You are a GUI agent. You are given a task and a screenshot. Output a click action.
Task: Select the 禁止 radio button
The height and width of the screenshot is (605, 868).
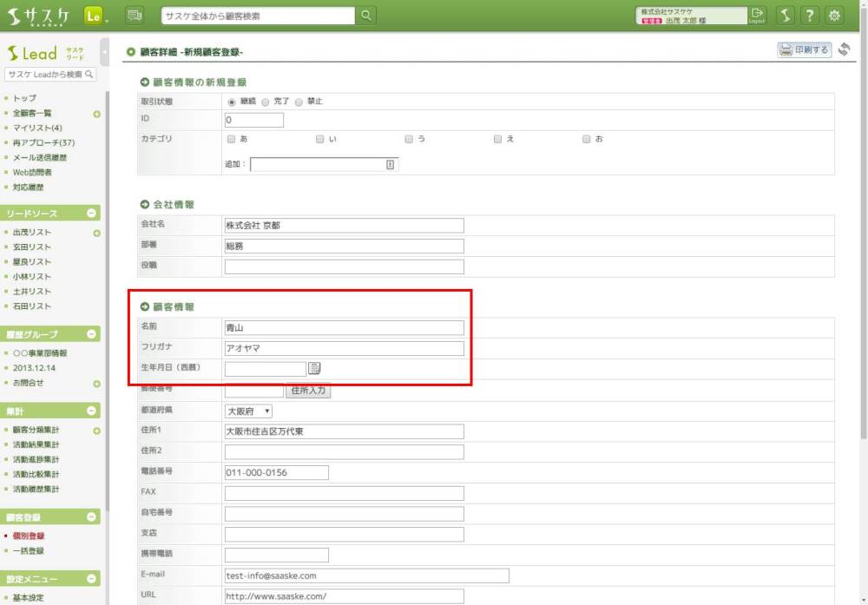coord(299,102)
